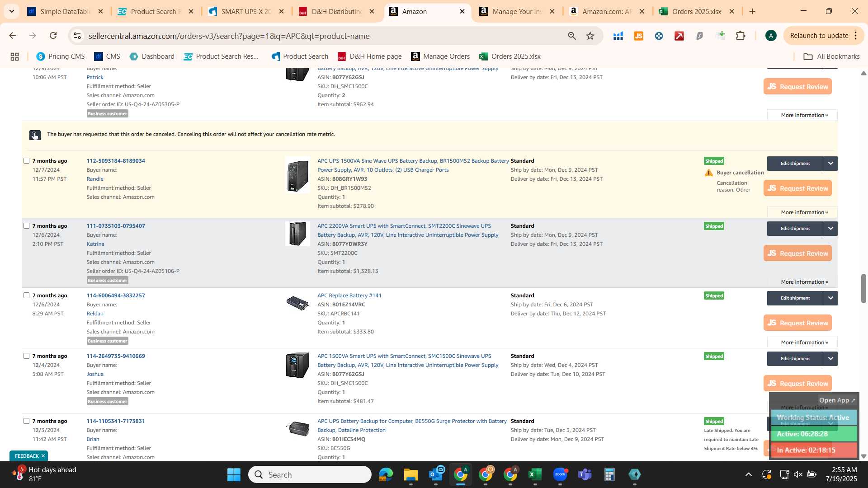
Task: Reload the current page
Action: 53,36
